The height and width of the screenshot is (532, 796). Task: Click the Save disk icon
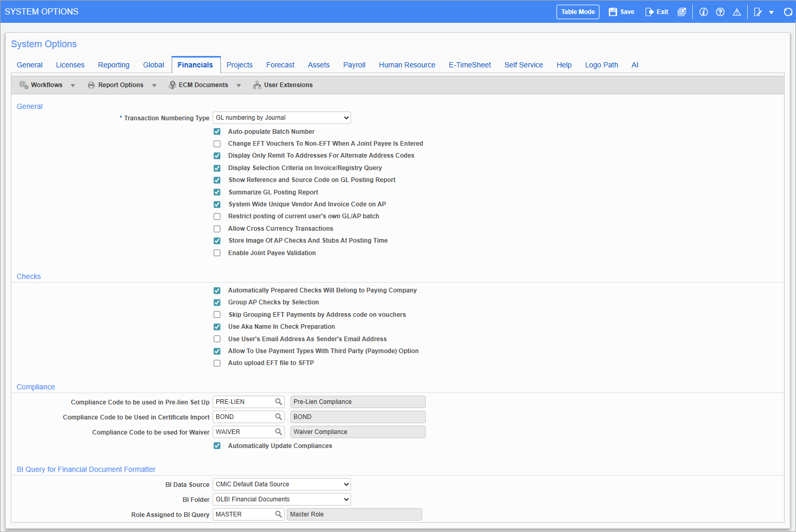613,12
